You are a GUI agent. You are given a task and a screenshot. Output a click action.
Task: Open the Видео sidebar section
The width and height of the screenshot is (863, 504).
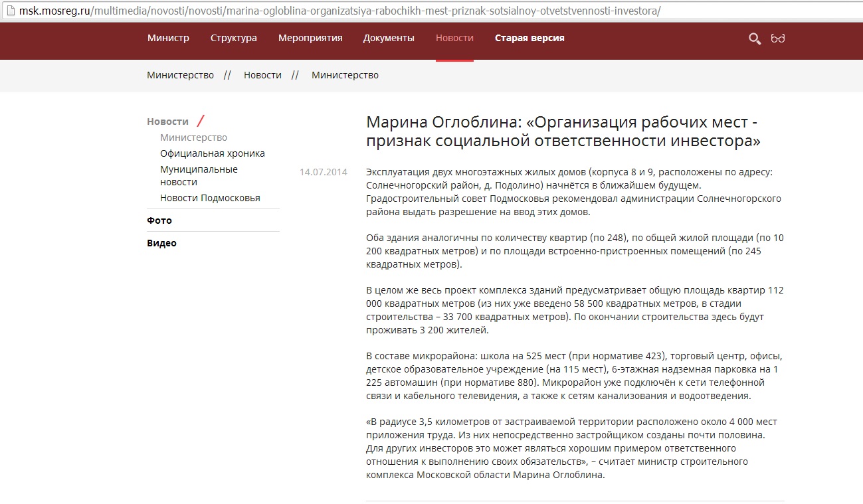point(161,243)
